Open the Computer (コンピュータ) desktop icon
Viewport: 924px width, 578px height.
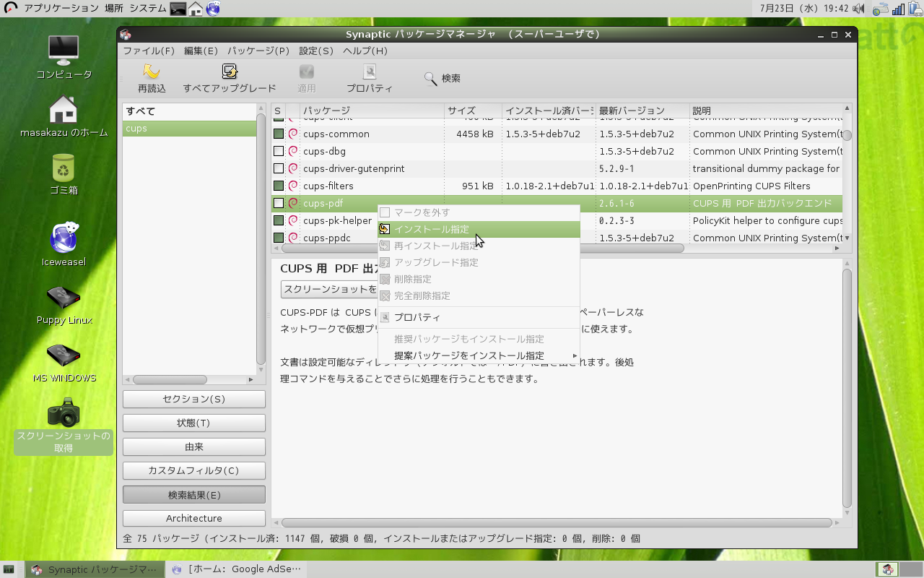(64, 57)
